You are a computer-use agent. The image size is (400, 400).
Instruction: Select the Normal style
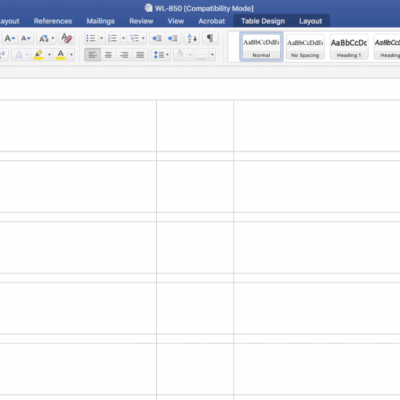(x=261, y=47)
